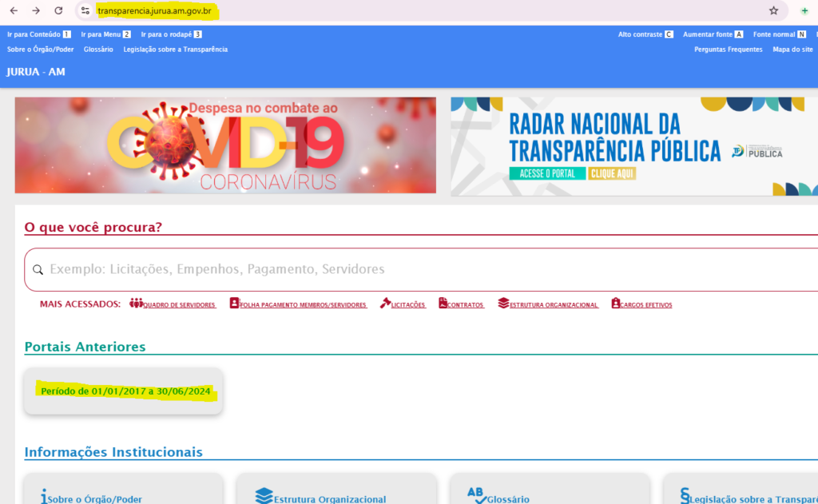
Task: Click the browser forward arrow
Action: 36,10
